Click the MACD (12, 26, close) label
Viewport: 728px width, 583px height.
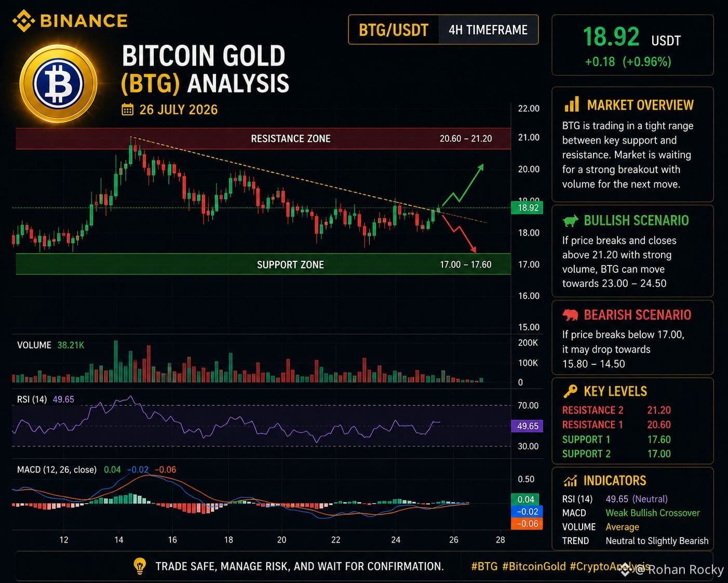tap(57, 470)
